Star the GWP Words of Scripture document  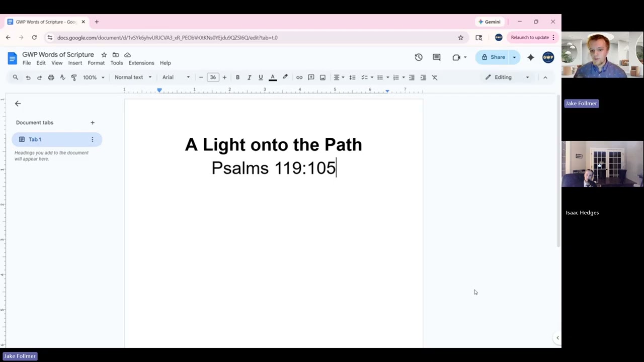[x=104, y=55]
